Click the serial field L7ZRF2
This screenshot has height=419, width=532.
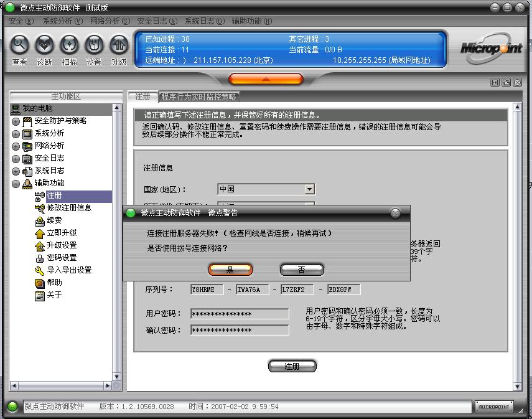pos(297,290)
